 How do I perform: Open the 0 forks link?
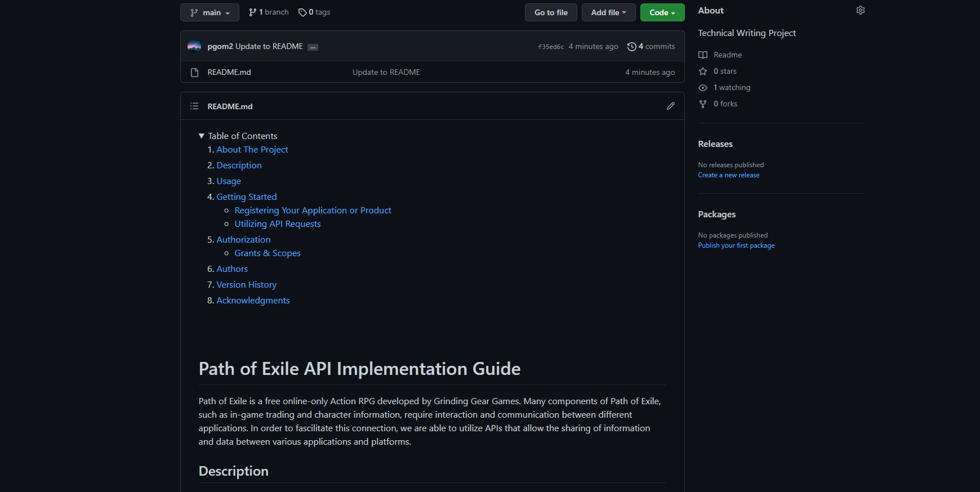pyautogui.click(x=725, y=104)
